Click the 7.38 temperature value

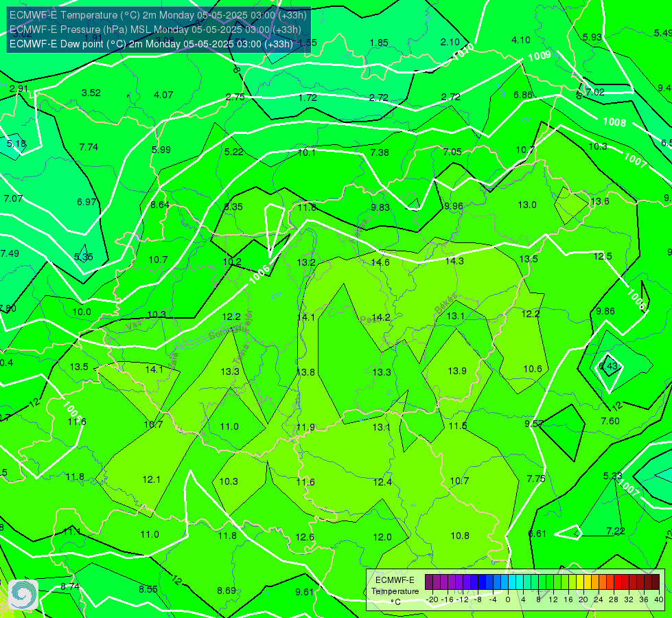pyautogui.click(x=380, y=152)
